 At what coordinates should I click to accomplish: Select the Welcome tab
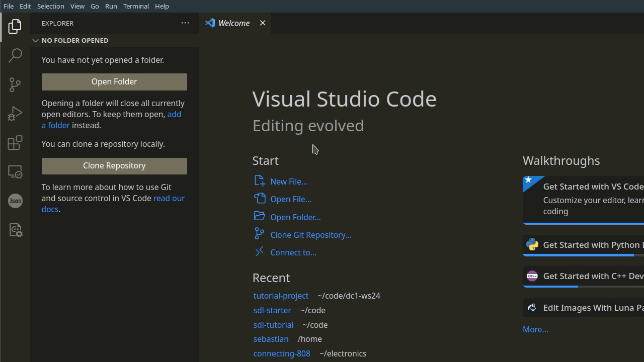click(x=233, y=23)
